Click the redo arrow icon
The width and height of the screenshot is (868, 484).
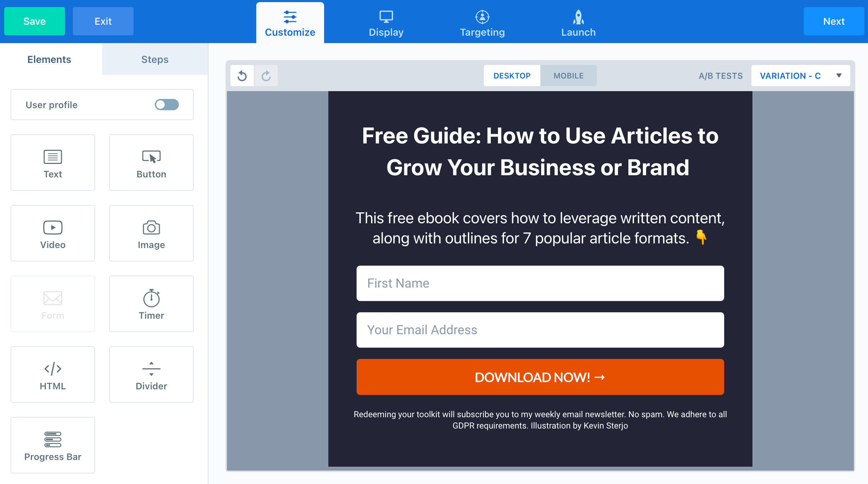coord(266,76)
